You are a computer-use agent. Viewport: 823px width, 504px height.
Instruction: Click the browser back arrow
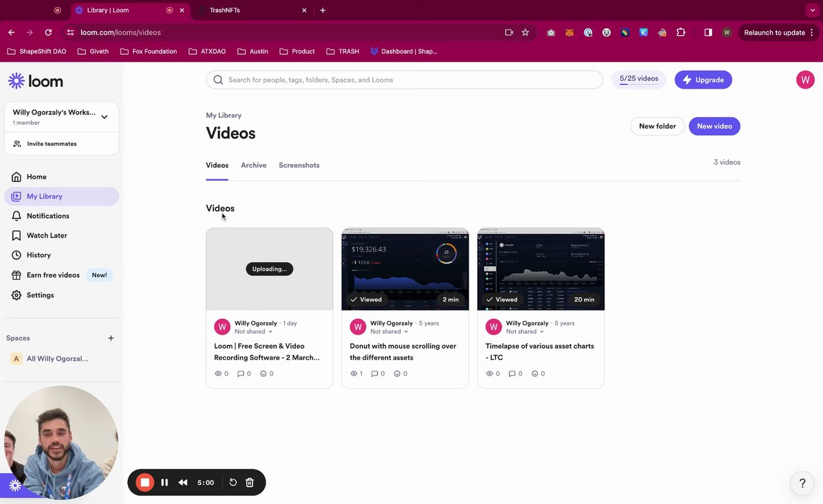point(12,32)
